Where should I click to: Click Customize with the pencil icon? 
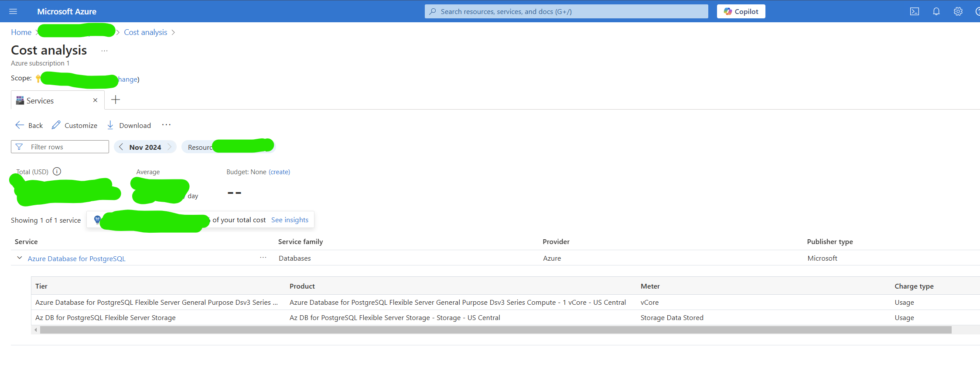[75, 125]
